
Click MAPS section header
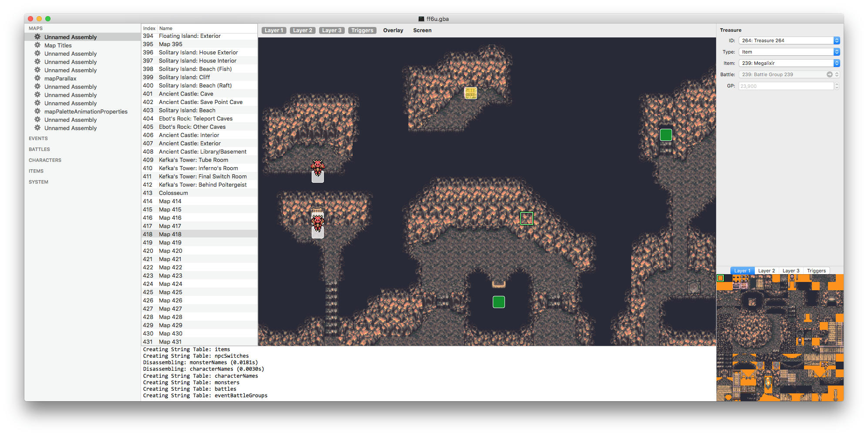(36, 28)
